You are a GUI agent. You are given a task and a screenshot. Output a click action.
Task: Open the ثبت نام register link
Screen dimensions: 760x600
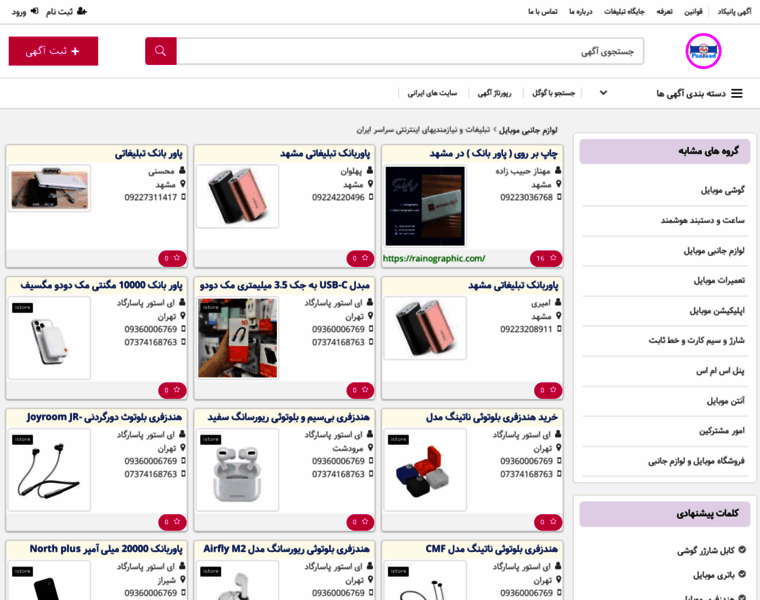click(x=66, y=12)
